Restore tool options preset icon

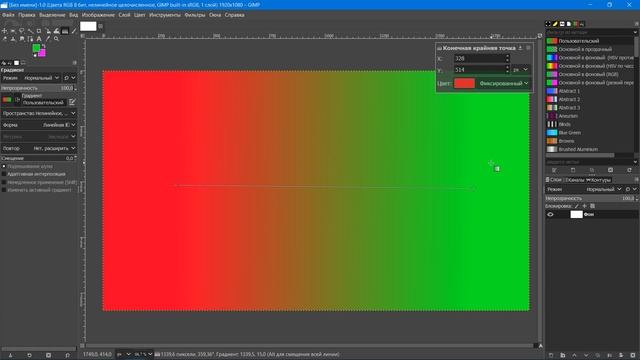[x=29, y=356]
